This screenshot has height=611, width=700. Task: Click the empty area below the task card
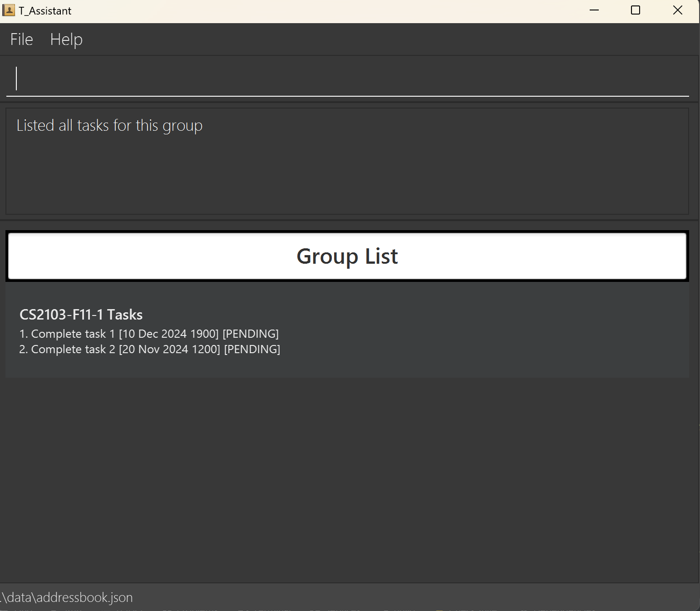(347, 477)
